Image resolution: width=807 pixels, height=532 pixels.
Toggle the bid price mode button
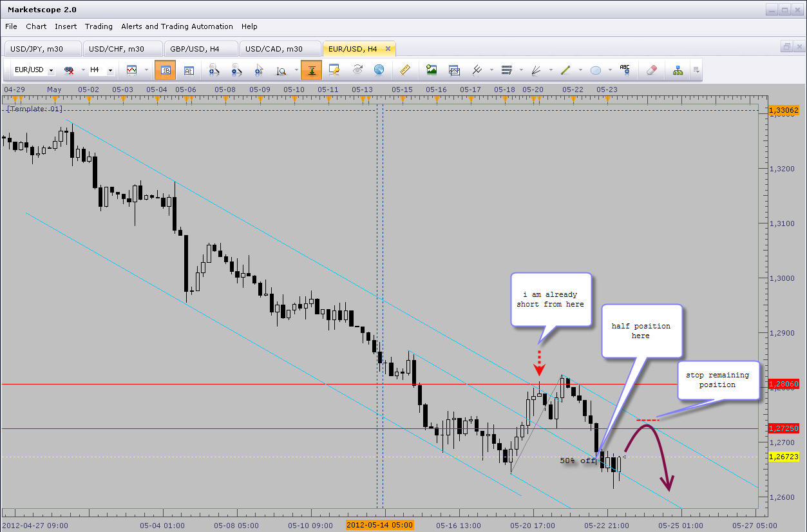[166, 70]
